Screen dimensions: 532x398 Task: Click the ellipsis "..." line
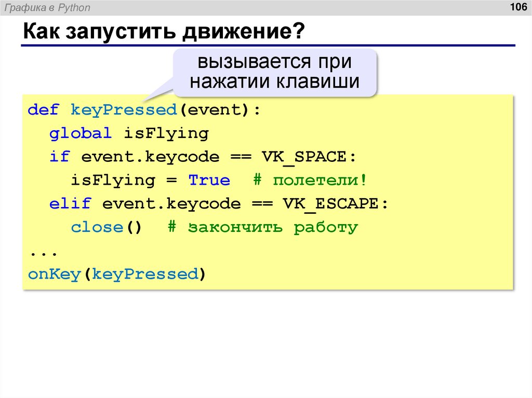(44, 253)
